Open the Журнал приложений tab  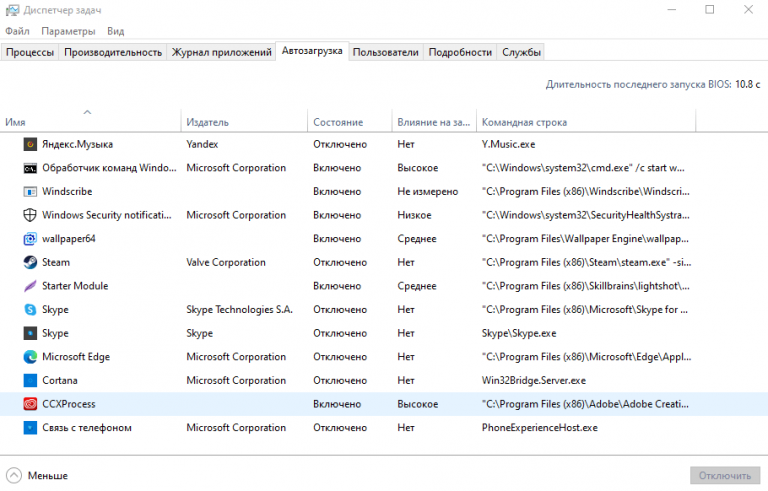coord(221,52)
